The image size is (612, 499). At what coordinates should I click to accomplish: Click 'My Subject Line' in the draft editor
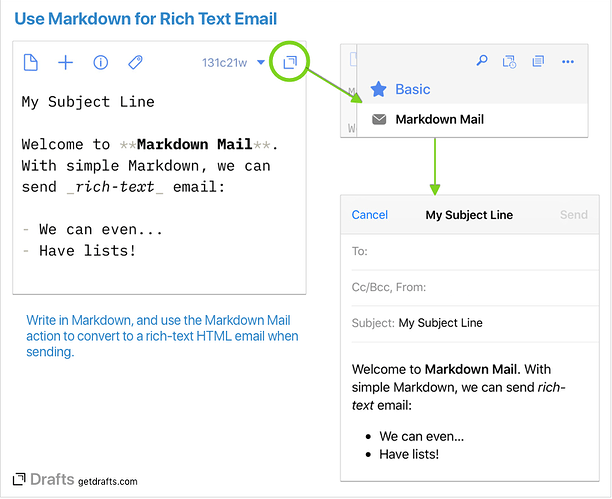pos(88,102)
